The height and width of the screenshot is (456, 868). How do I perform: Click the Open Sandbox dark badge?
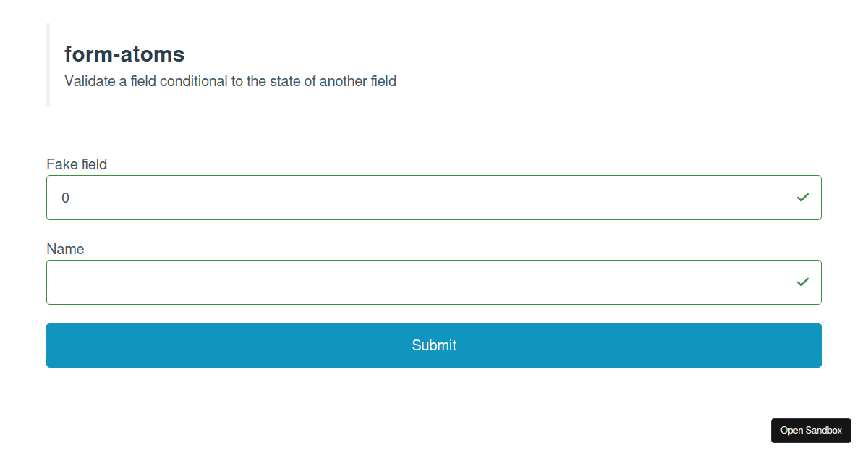click(x=811, y=431)
